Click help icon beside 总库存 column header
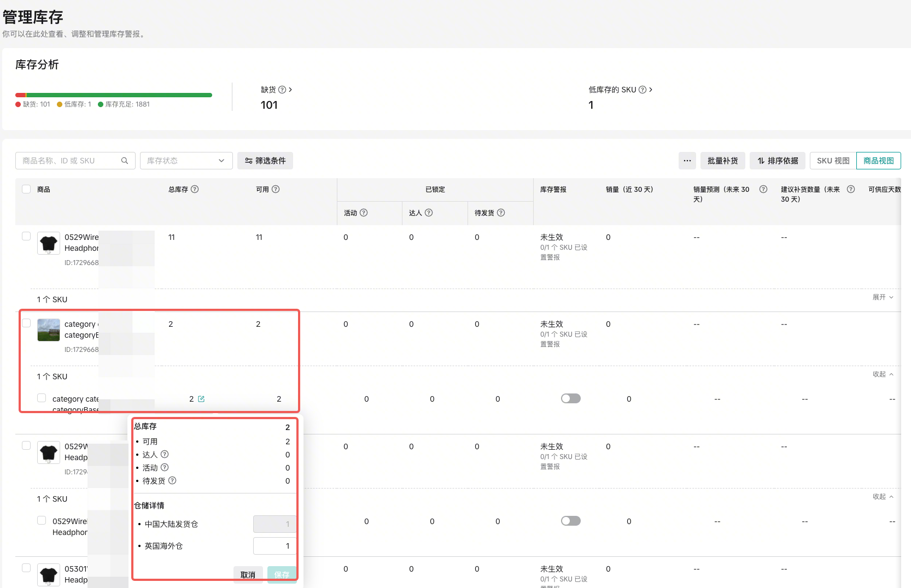The height and width of the screenshot is (588, 911). coord(195,189)
